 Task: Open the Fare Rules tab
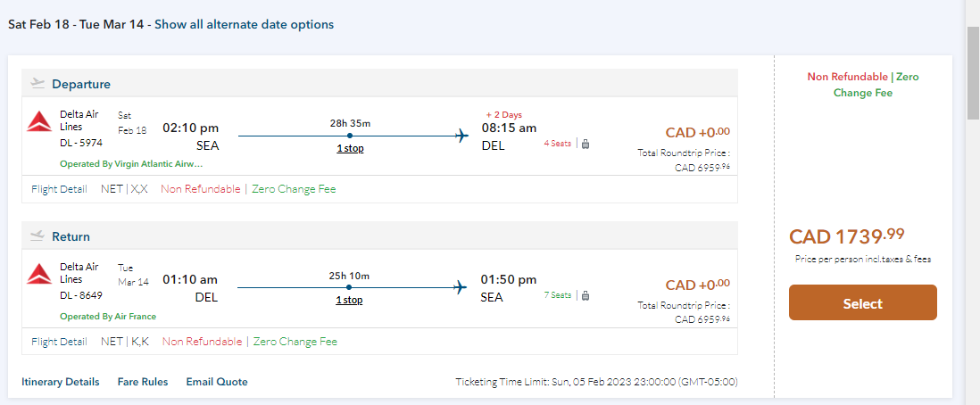pos(143,382)
